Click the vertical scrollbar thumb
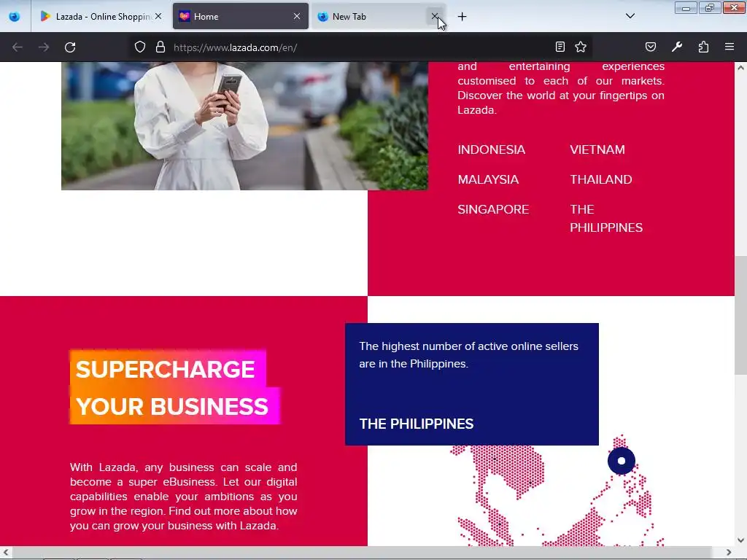 [x=740, y=315]
